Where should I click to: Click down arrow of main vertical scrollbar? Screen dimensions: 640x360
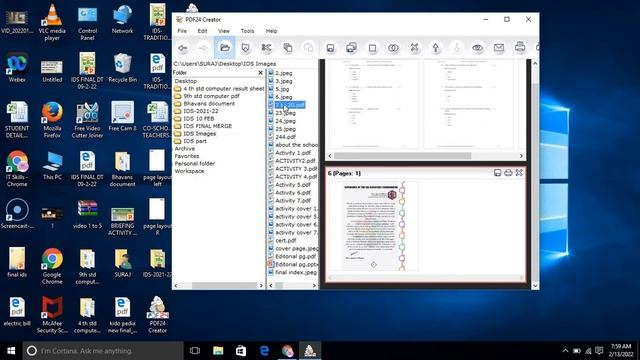point(535,286)
